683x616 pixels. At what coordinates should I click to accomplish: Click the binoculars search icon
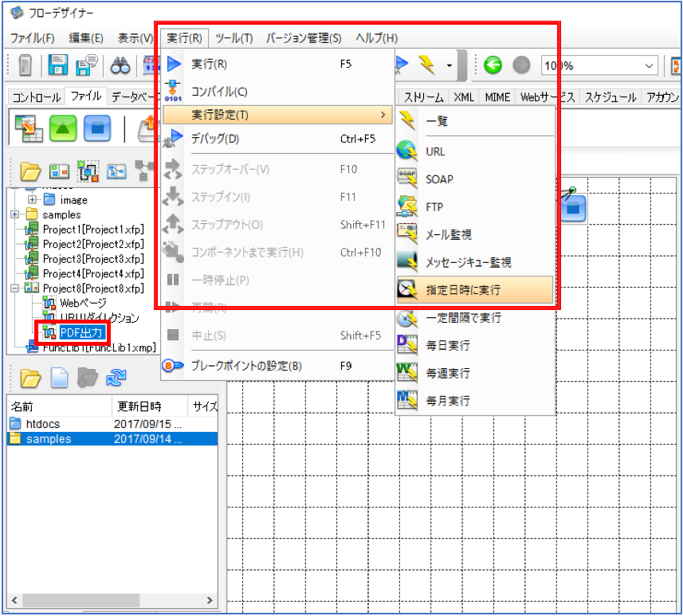120,66
